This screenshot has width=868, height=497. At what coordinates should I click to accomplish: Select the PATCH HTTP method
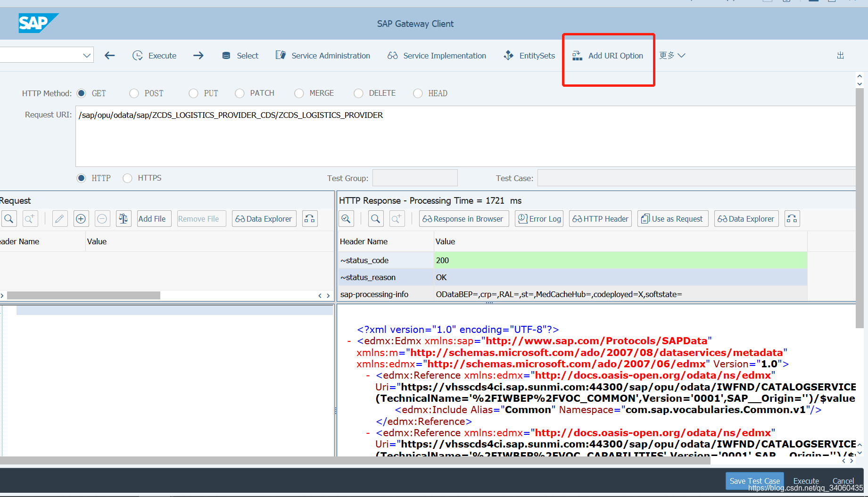(x=240, y=93)
